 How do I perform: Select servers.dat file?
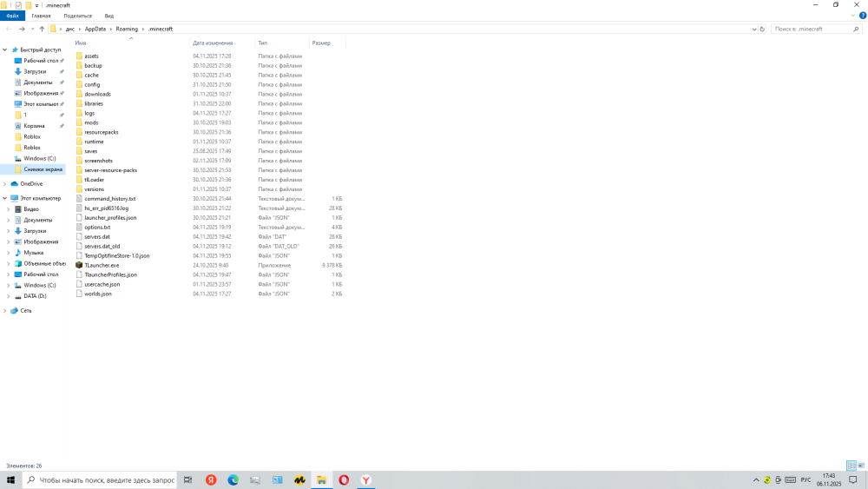(x=97, y=236)
